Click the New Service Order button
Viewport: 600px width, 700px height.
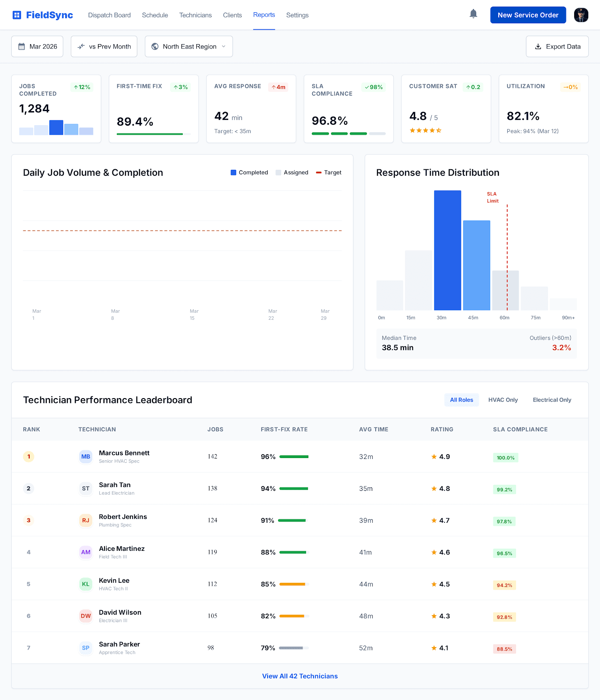pos(528,15)
